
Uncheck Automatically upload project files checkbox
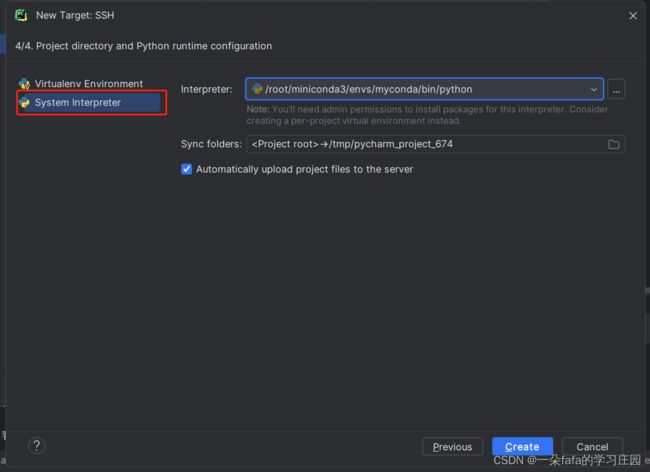186,169
